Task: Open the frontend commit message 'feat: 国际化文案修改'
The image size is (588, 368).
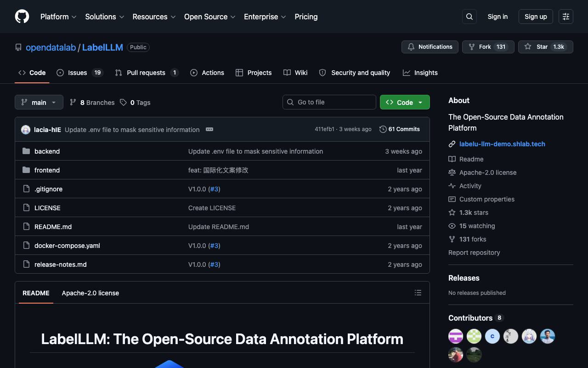Action: click(218, 170)
